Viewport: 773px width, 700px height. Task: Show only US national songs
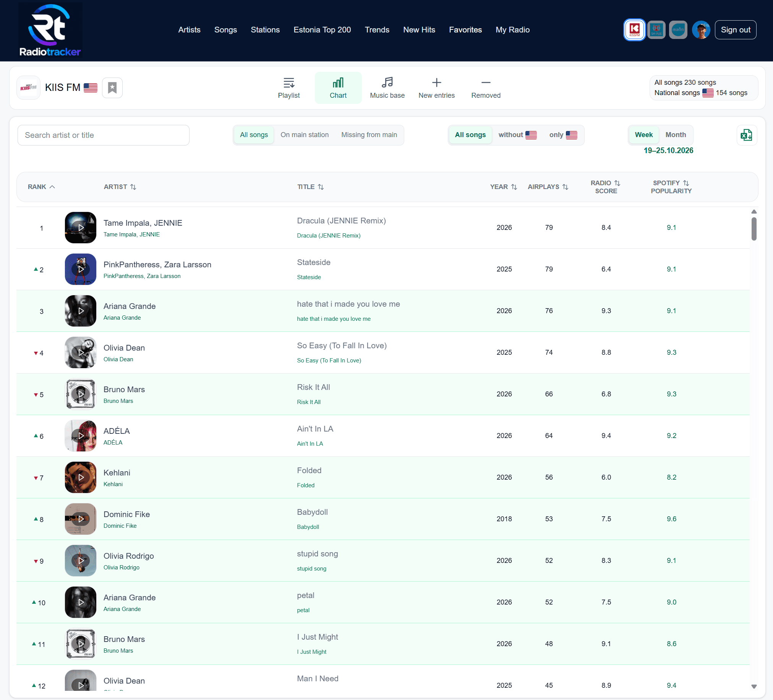tap(563, 135)
